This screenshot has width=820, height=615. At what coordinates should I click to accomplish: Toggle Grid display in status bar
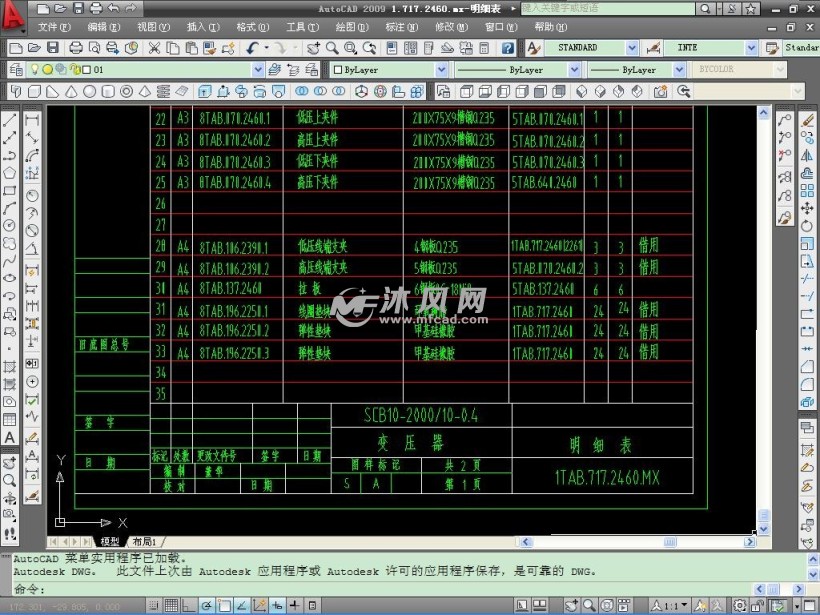pos(171,606)
